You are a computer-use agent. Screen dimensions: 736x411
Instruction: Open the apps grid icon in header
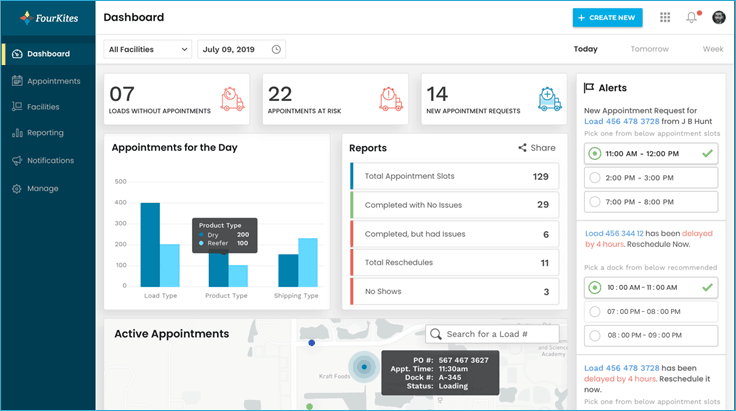665,17
